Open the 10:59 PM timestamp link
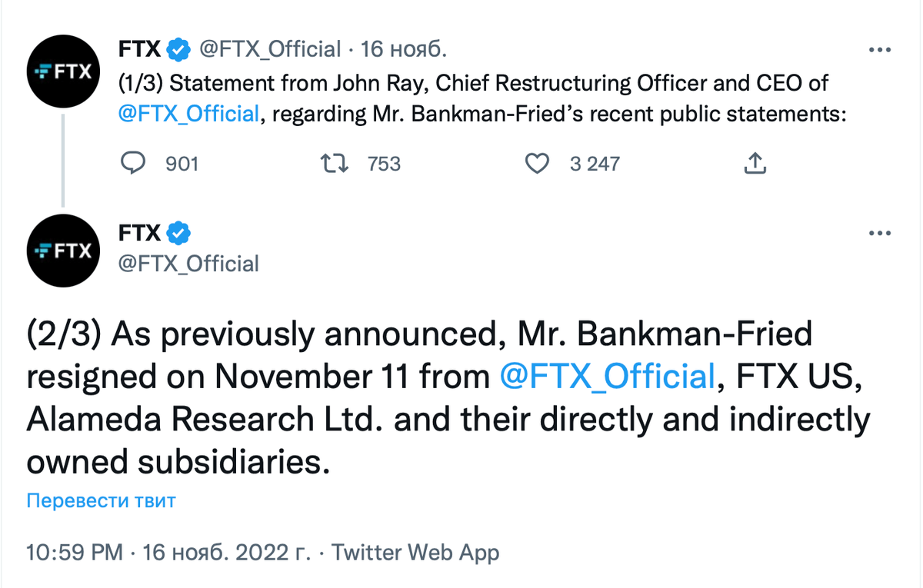The height and width of the screenshot is (588, 923). 74,552
